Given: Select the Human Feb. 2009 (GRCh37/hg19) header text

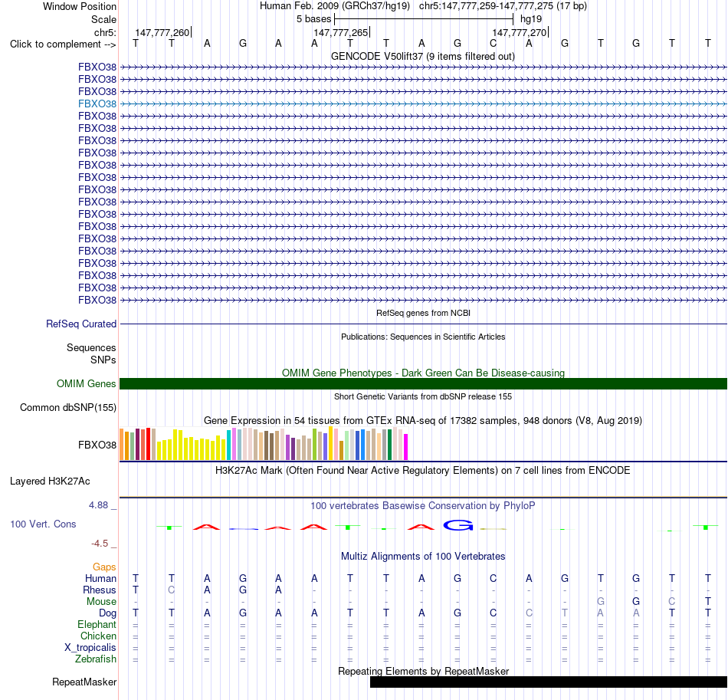Looking at the screenshot, I should click(x=335, y=6).
